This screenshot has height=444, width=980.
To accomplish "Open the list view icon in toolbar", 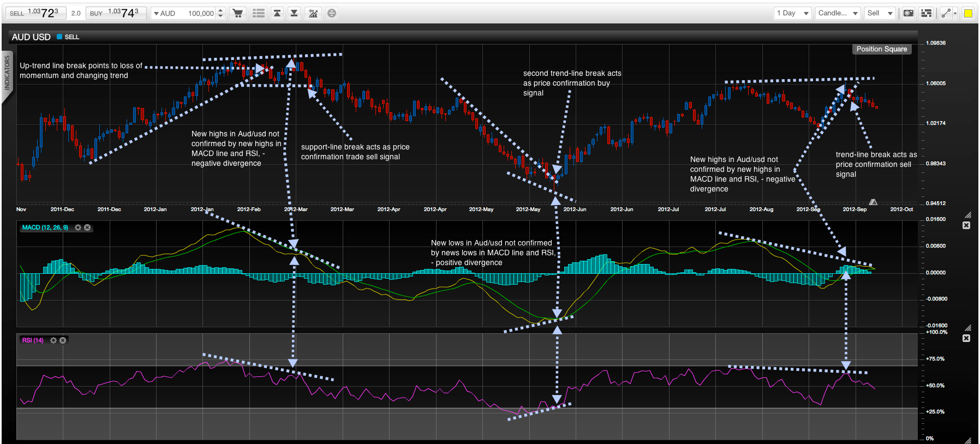I will [259, 13].
